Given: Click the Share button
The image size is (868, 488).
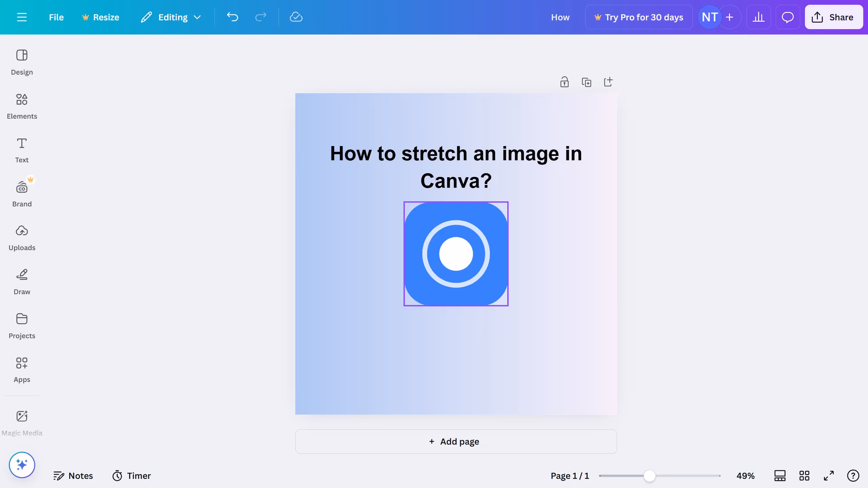Looking at the screenshot, I should pyautogui.click(x=834, y=17).
